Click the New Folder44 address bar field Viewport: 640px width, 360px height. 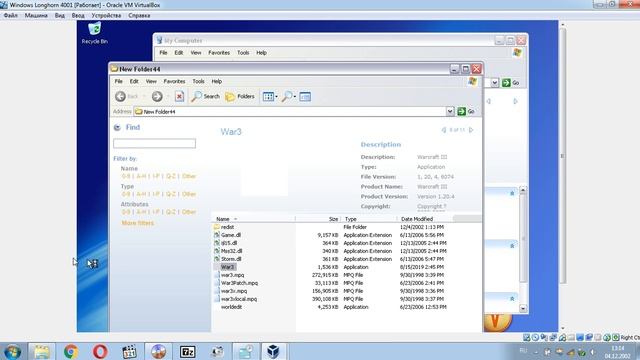(x=290, y=111)
